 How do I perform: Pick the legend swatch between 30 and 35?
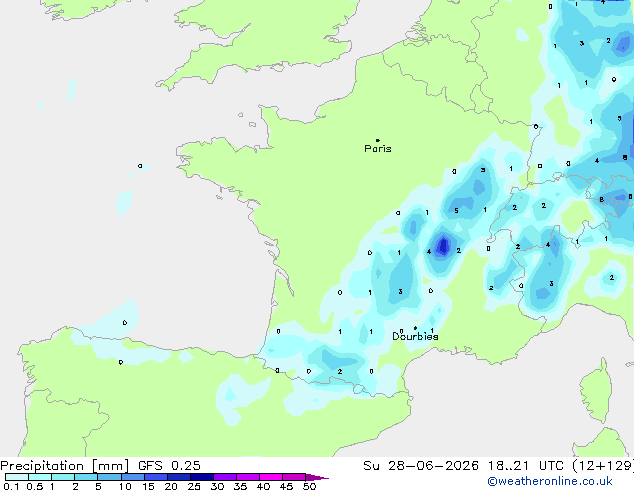[224, 477]
